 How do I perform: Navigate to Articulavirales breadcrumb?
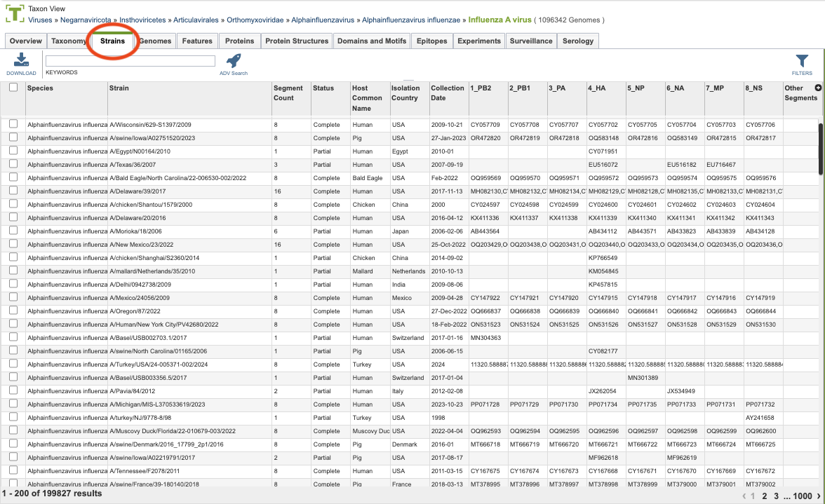196,20
